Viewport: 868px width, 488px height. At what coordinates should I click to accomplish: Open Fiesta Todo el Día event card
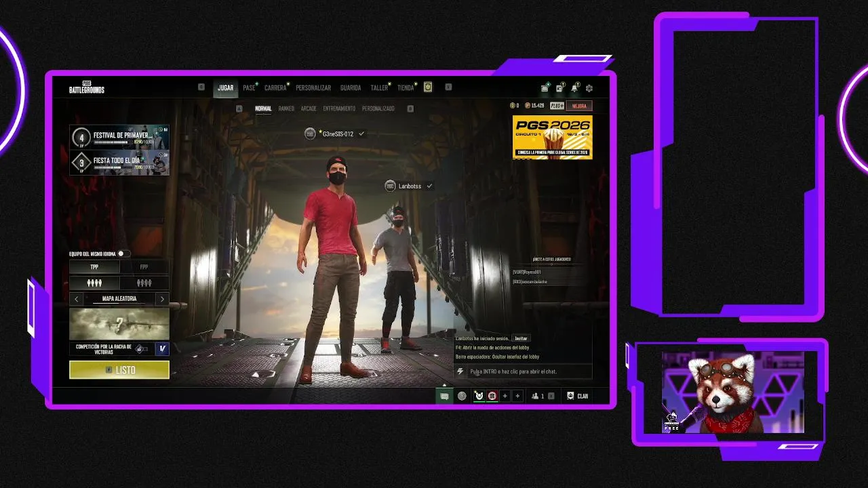click(119, 163)
